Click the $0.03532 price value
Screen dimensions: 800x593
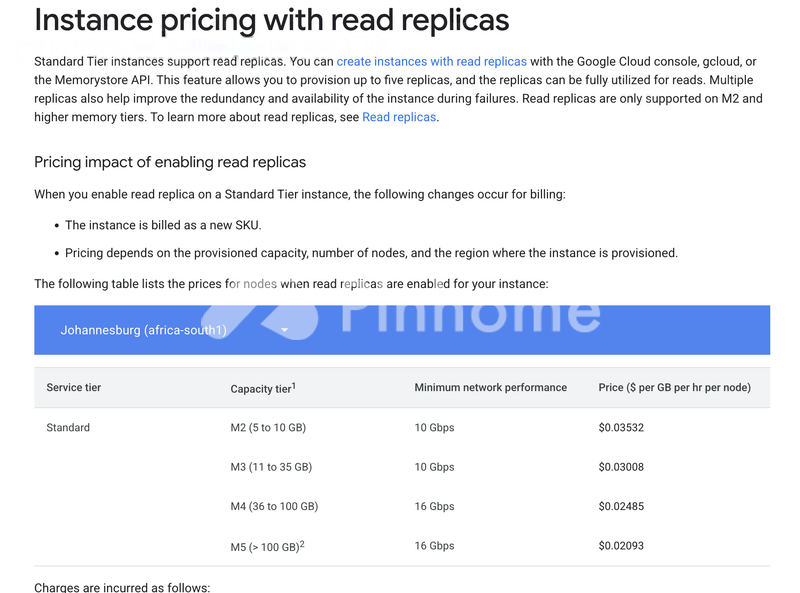pos(622,427)
